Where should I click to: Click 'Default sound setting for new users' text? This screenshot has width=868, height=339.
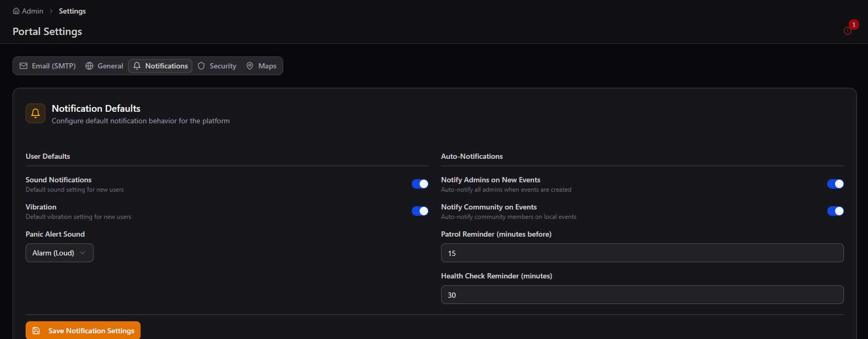pos(75,190)
